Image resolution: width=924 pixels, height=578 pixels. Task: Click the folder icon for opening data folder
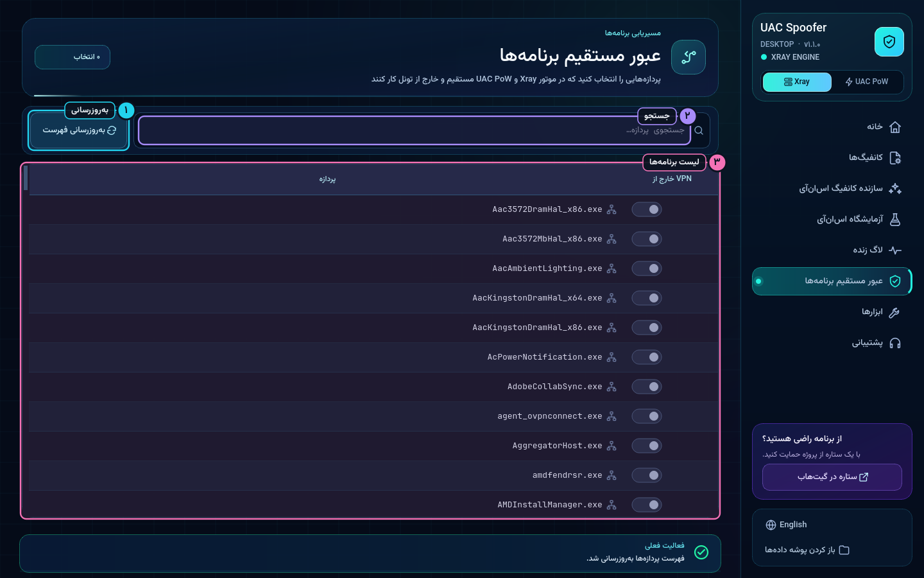click(x=844, y=550)
